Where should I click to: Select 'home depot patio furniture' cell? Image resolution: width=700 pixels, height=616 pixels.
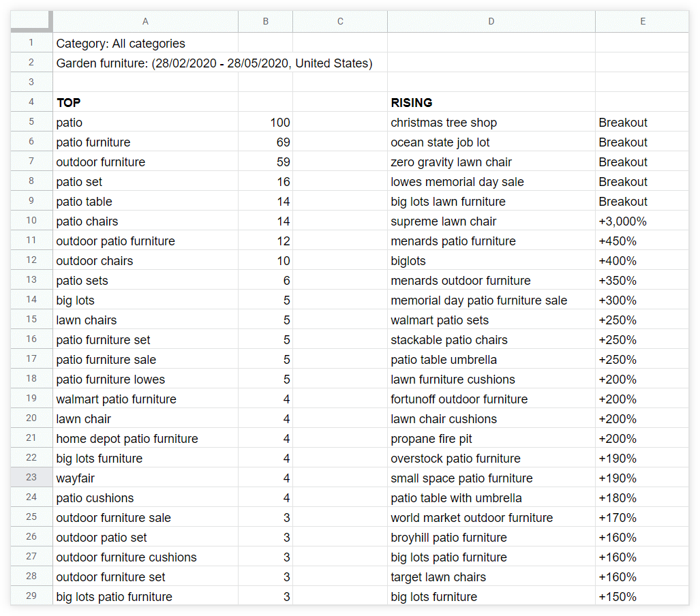[x=146, y=438]
